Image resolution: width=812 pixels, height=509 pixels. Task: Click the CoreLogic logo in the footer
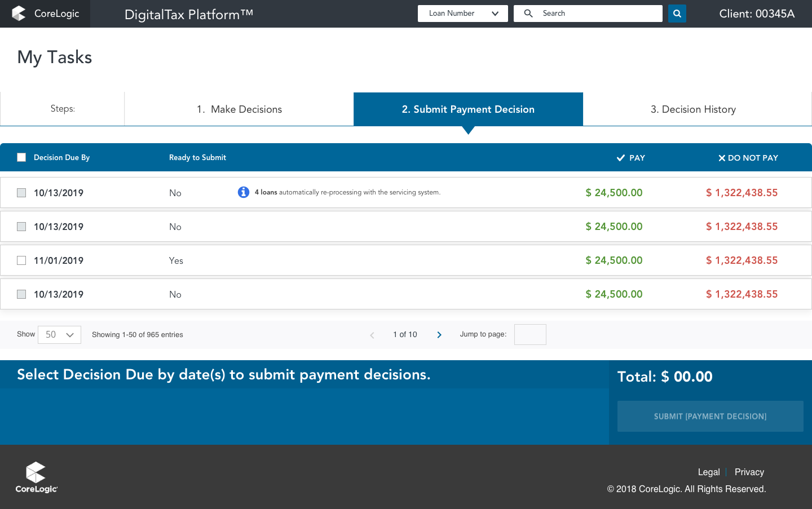click(36, 477)
